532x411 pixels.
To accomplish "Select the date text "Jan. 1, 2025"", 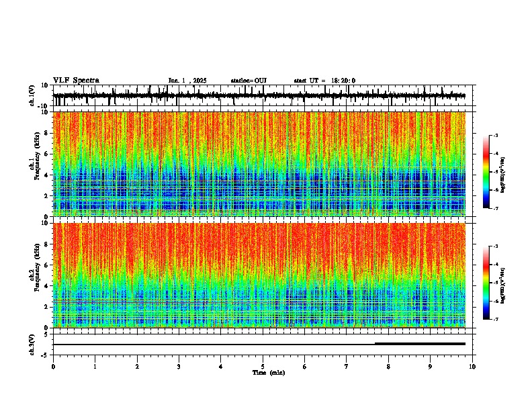I will click(x=187, y=81).
